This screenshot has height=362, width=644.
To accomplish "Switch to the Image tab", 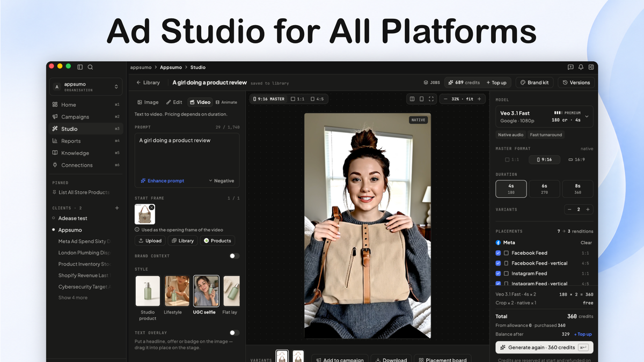I will point(148,102).
